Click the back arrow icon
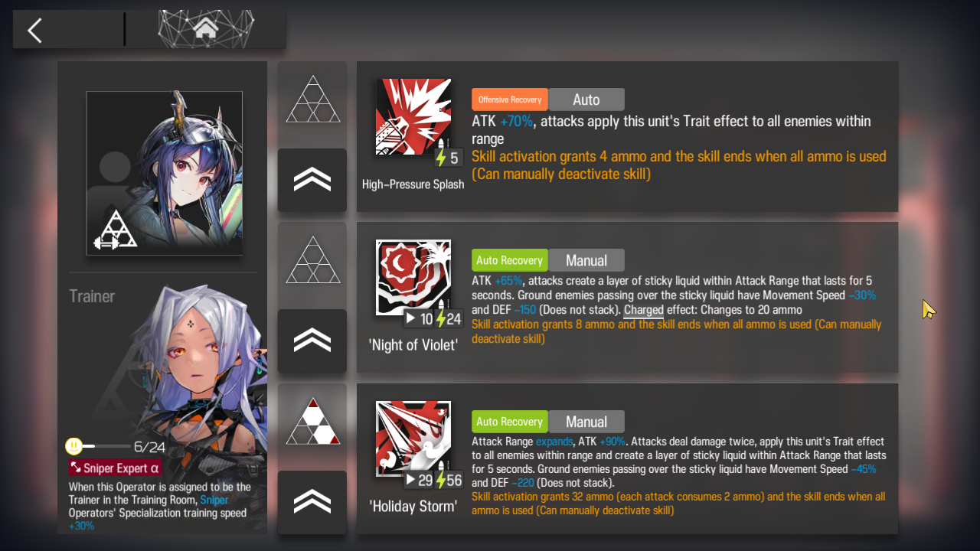Image resolution: width=980 pixels, height=551 pixels. click(x=34, y=31)
